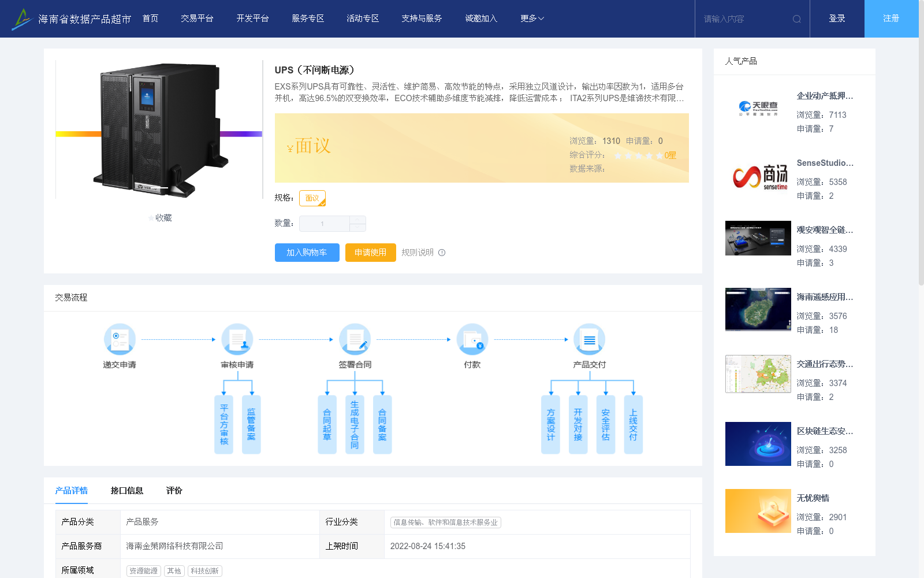The width and height of the screenshot is (924, 578).
Task: Click the 签署合同 step icon
Action: 355,339
